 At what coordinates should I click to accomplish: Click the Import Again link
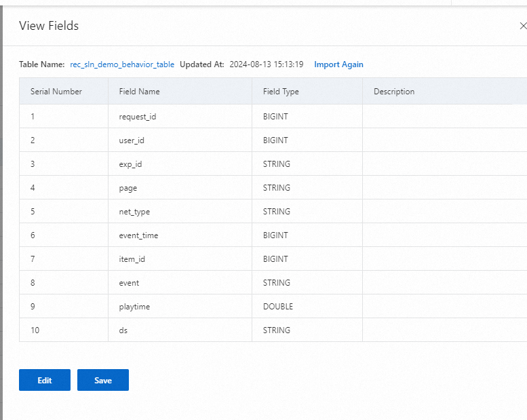coord(338,64)
